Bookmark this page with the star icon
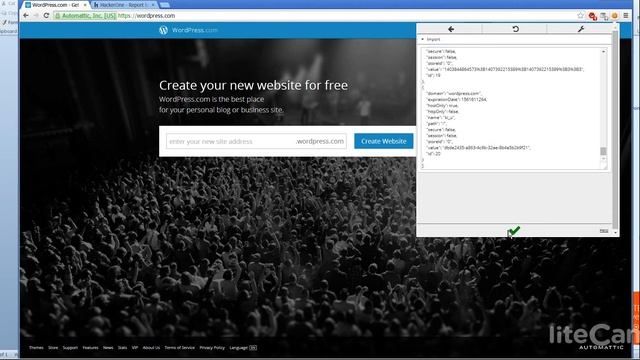 [580, 16]
